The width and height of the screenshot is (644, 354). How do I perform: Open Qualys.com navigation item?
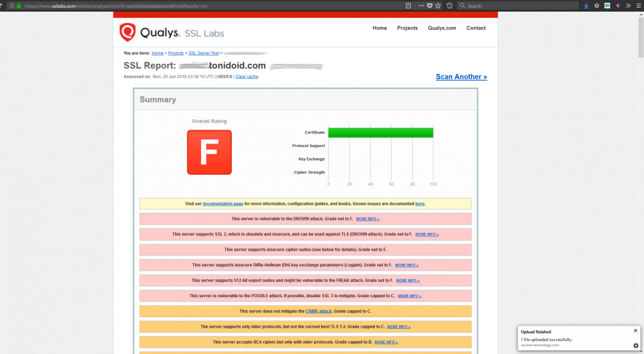coord(442,28)
